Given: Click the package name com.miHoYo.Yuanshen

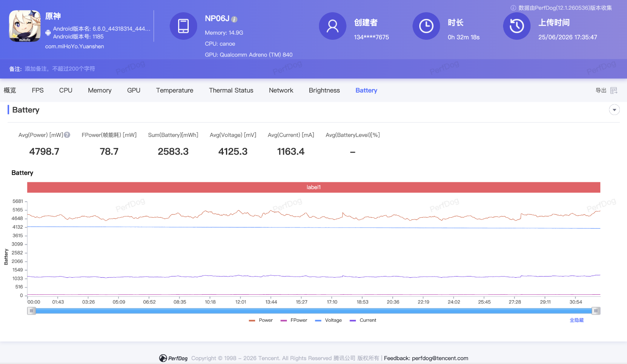Looking at the screenshot, I should tap(74, 47).
